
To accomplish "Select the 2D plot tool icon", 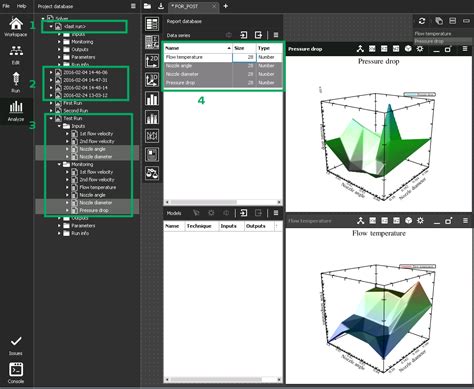I will click(x=152, y=61).
